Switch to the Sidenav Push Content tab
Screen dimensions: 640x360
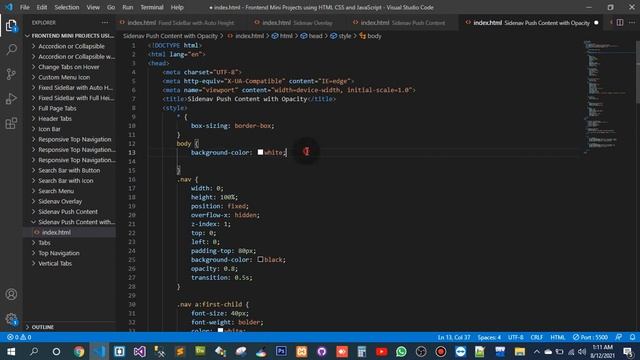tap(402, 23)
